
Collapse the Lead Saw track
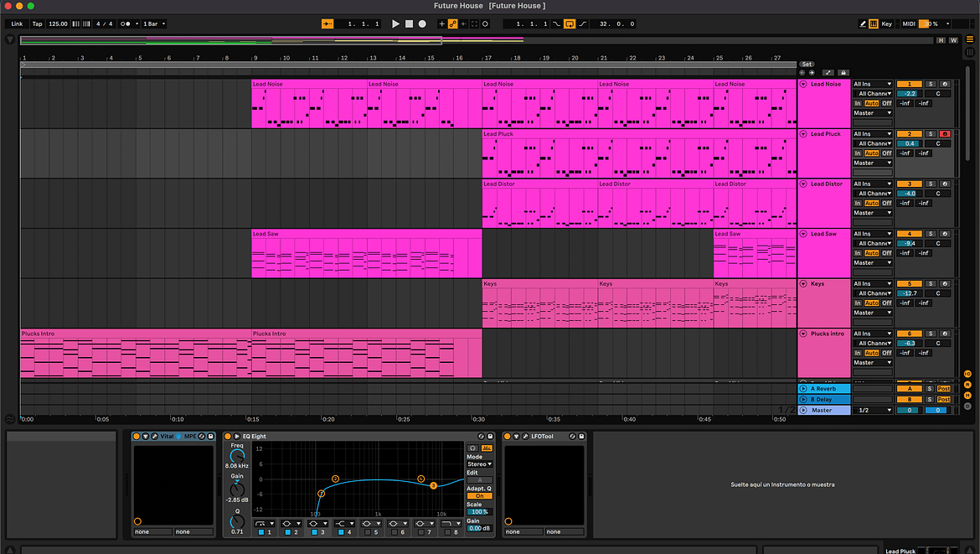tap(803, 234)
